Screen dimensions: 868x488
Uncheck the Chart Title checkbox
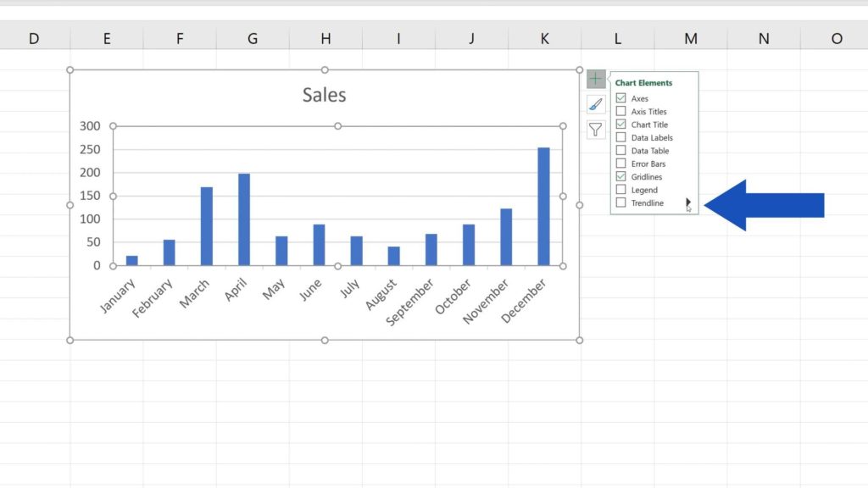coord(620,124)
